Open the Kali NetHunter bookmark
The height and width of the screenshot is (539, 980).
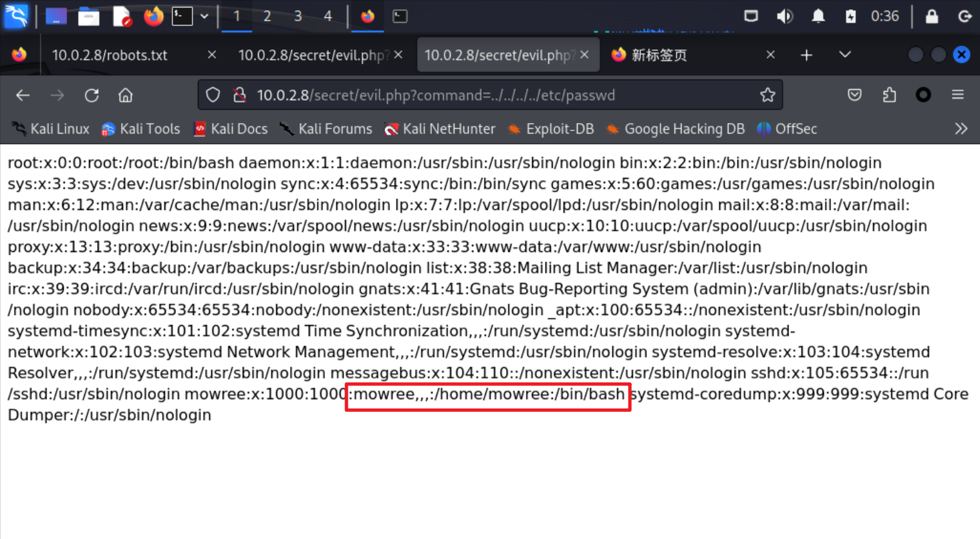pos(440,128)
